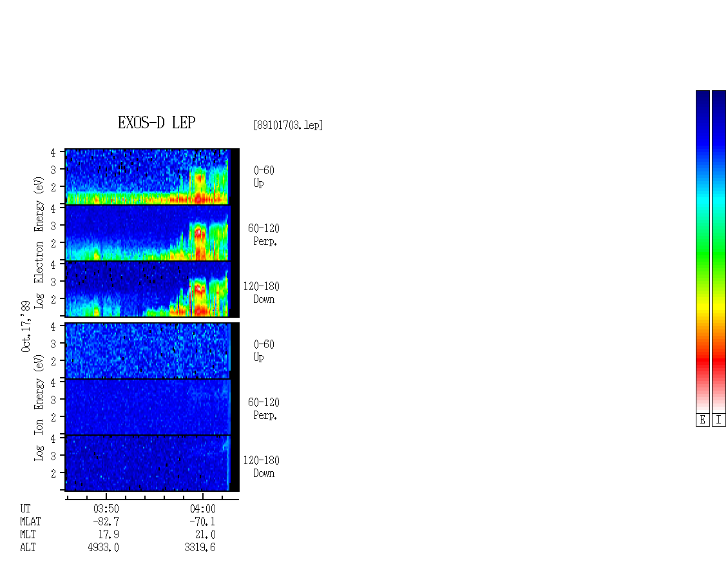Click the MLT row label
728x564 pixels.
(28, 535)
